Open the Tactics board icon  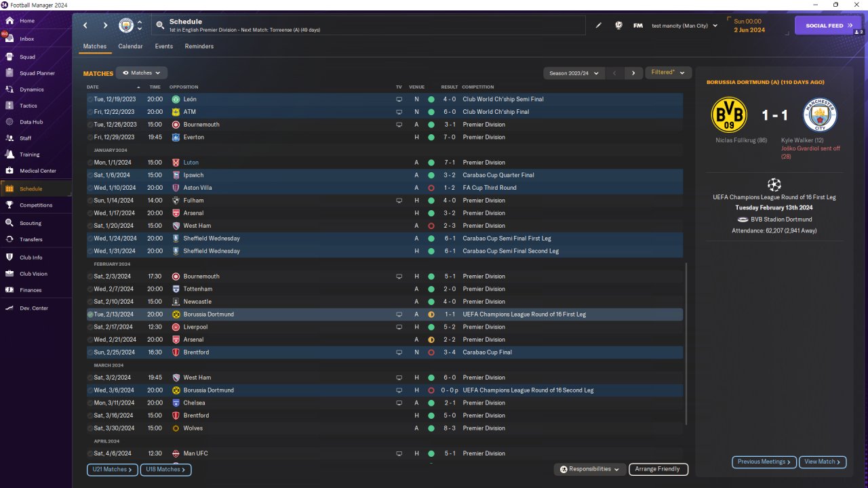click(9, 106)
